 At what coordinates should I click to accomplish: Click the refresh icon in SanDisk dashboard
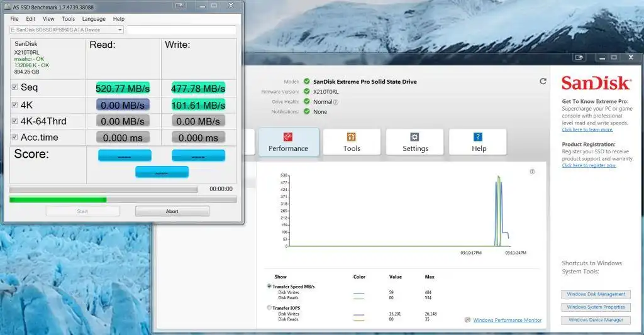(x=543, y=81)
